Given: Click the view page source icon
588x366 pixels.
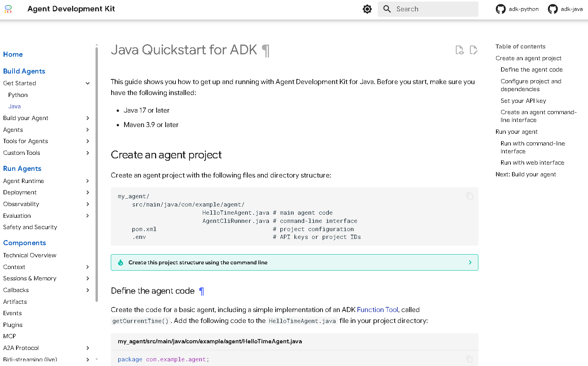Looking at the screenshot, I should 460,50.
